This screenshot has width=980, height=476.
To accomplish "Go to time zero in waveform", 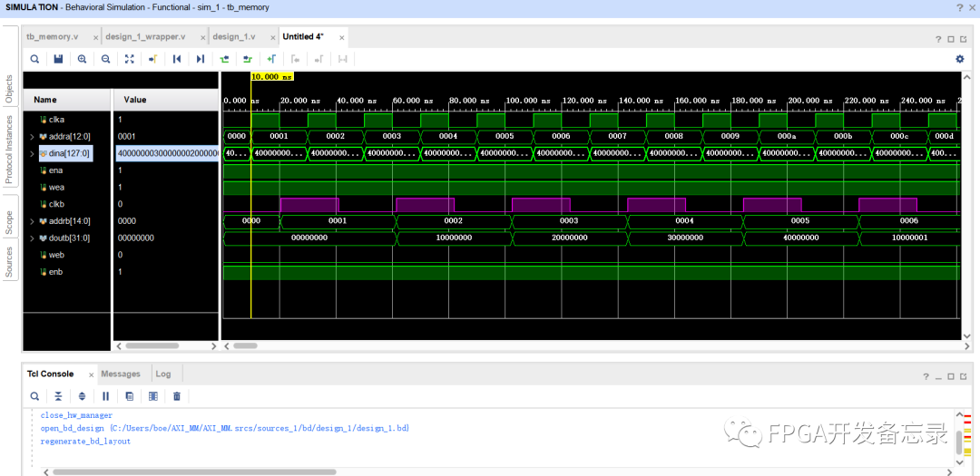I will 177,59.
